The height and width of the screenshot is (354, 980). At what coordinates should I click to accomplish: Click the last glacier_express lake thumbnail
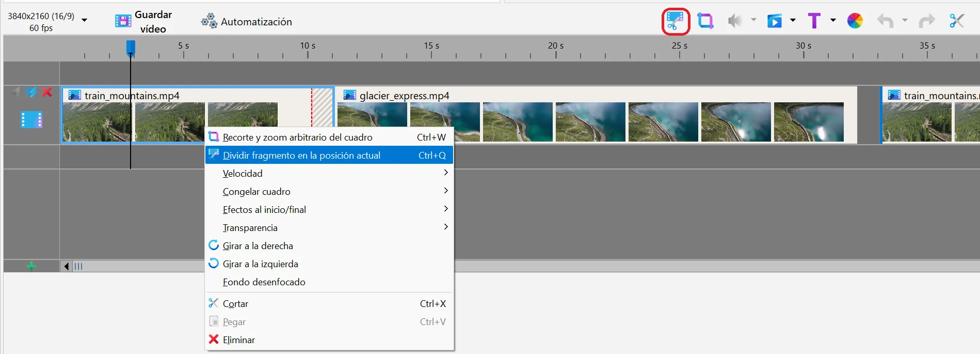[809, 122]
